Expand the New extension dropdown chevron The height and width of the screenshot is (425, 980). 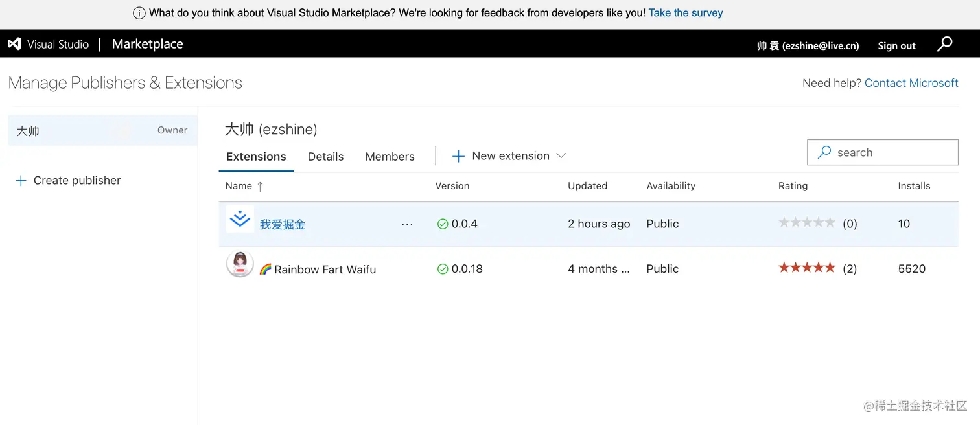click(x=561, y=156)
